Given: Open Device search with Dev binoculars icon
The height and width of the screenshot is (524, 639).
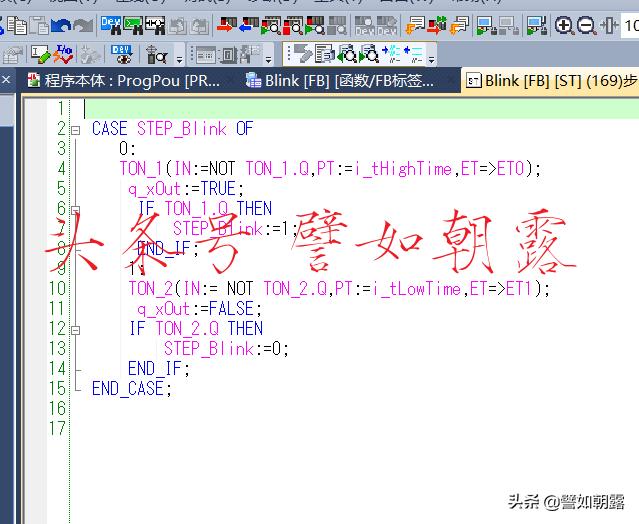Looking at the screenshot, I should point(111,25).
